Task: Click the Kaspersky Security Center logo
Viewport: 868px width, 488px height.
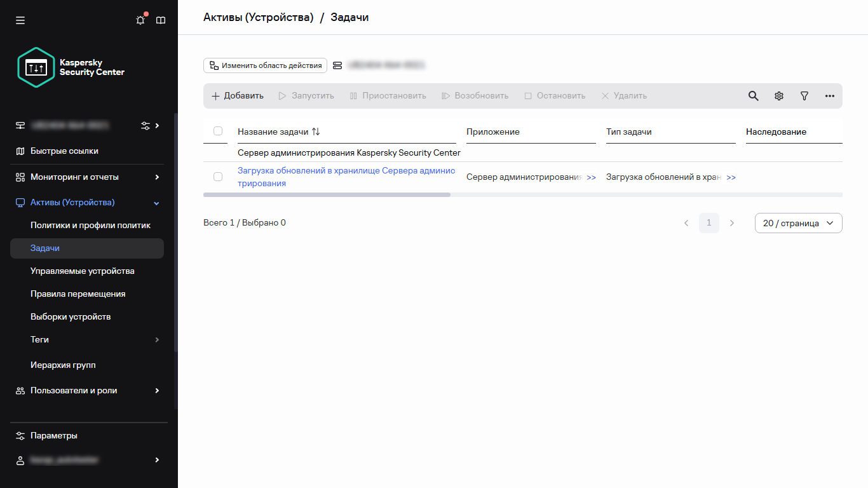Action: click(x=72, y=67)
